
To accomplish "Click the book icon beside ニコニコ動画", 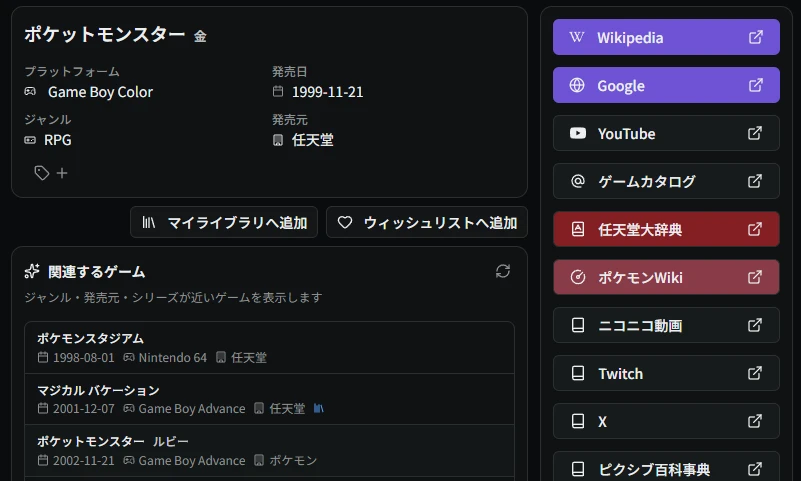I will tap(578, 325).
